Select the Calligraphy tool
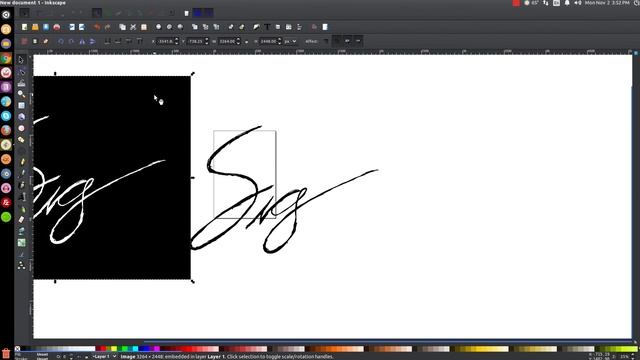 21,185
